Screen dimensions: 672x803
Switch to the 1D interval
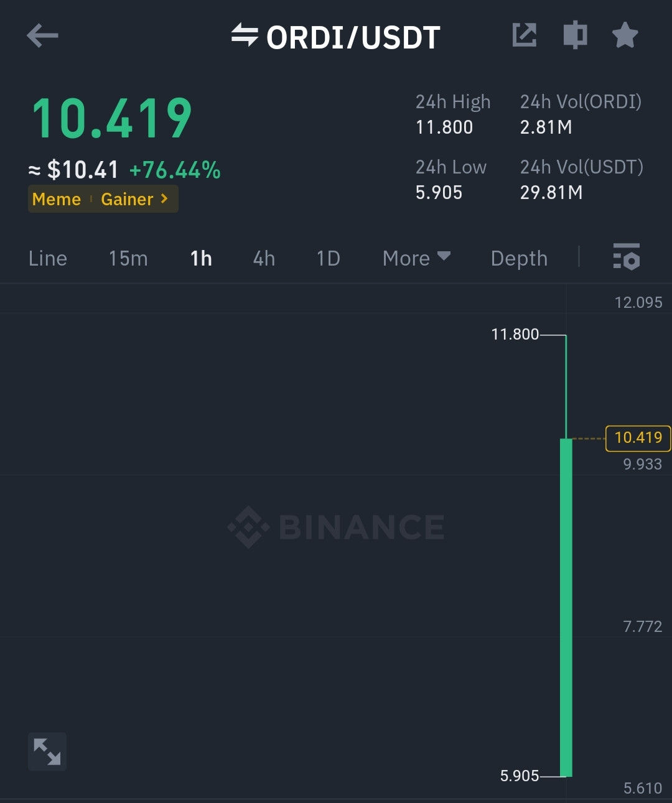point(328,258)
